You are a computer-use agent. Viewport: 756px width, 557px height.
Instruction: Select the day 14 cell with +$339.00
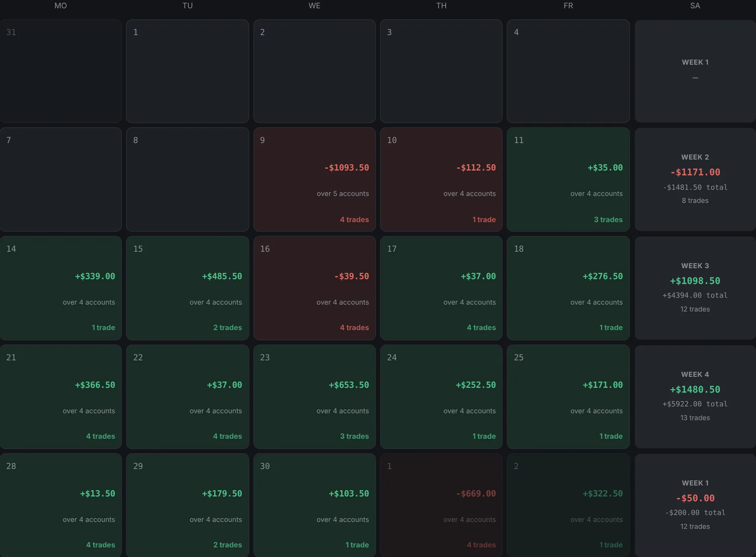[61, 288]
